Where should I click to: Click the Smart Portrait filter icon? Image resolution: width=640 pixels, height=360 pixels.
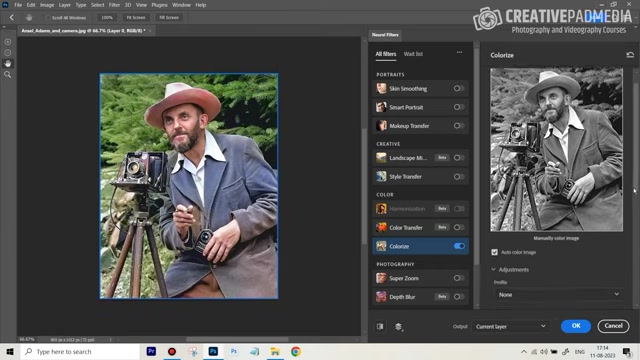[x=381, y=107]
